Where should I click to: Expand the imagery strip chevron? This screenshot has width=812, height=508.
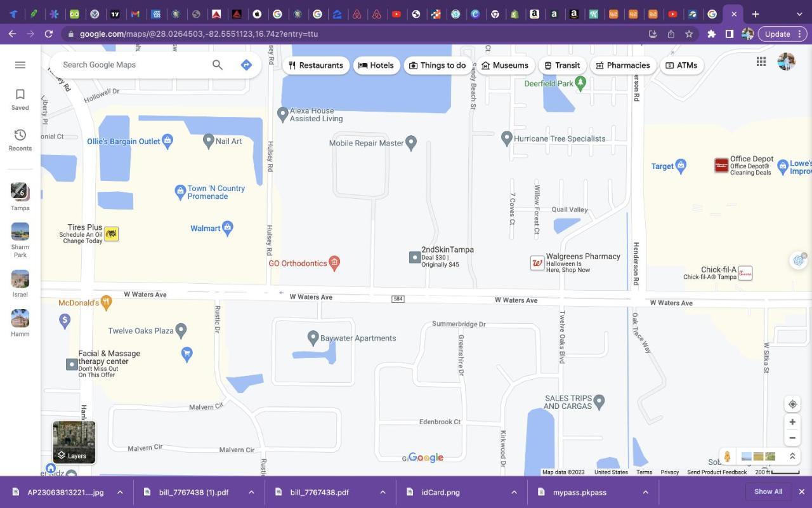792,457
